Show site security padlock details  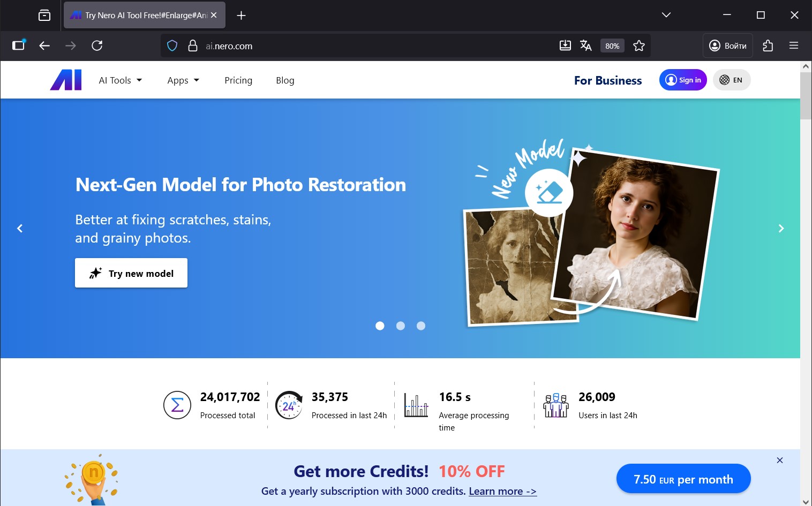193,46
